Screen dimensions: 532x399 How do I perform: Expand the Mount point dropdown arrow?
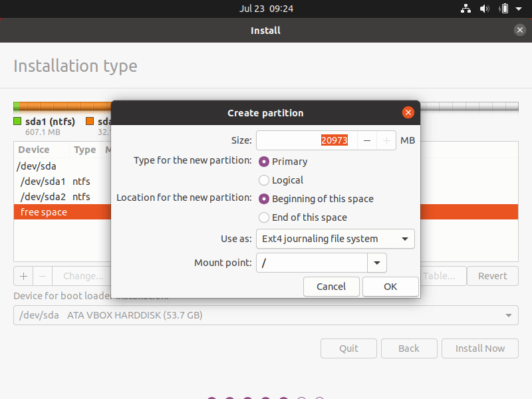click(376, 263)
